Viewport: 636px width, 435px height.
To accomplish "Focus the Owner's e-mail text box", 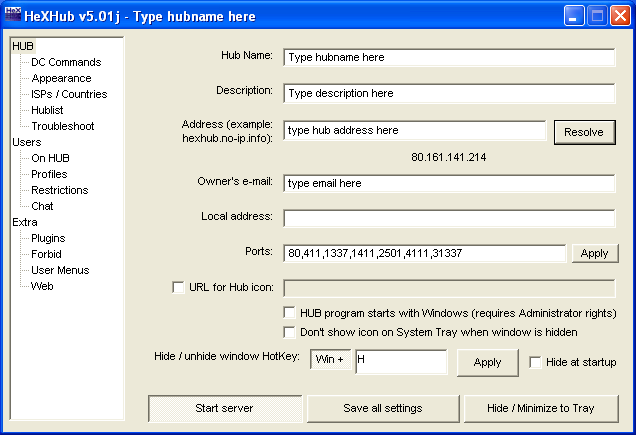I will tap(448, 183).
